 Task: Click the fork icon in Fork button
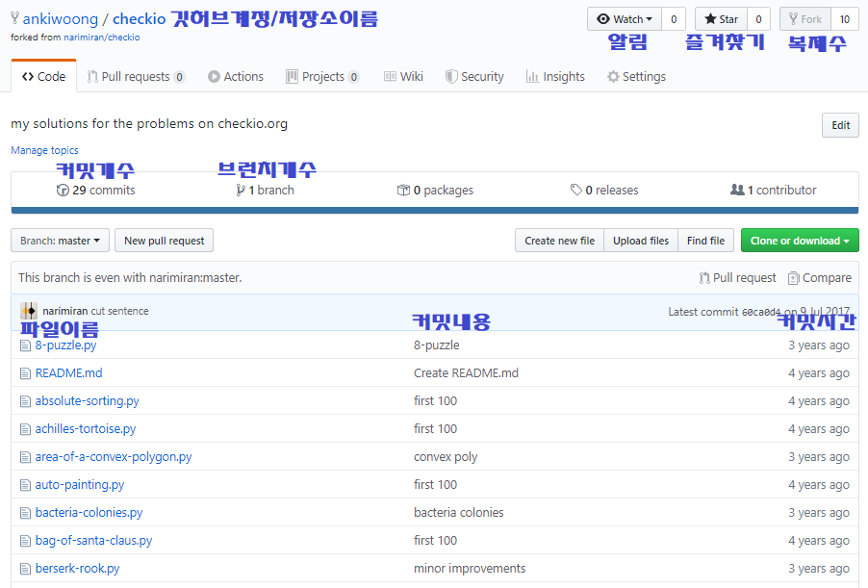tap(793, 19)
